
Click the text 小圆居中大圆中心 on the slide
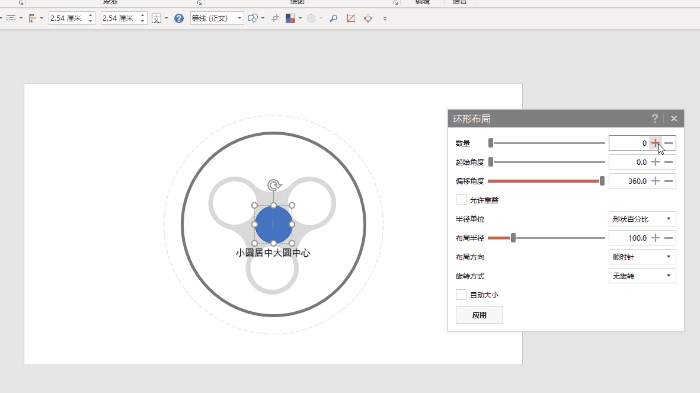(273, 253)
